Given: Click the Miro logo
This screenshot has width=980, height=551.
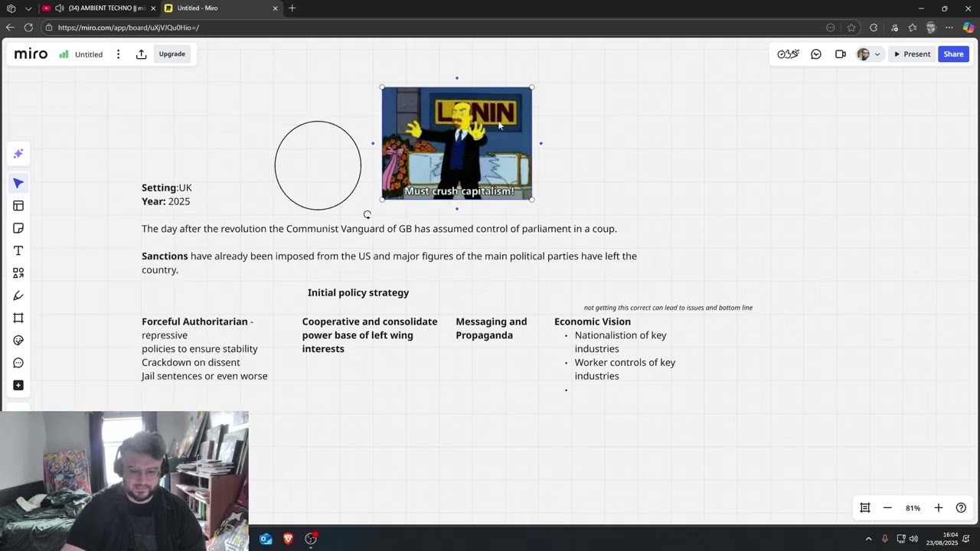Looking at the screenshot, I should click(31, 54).
